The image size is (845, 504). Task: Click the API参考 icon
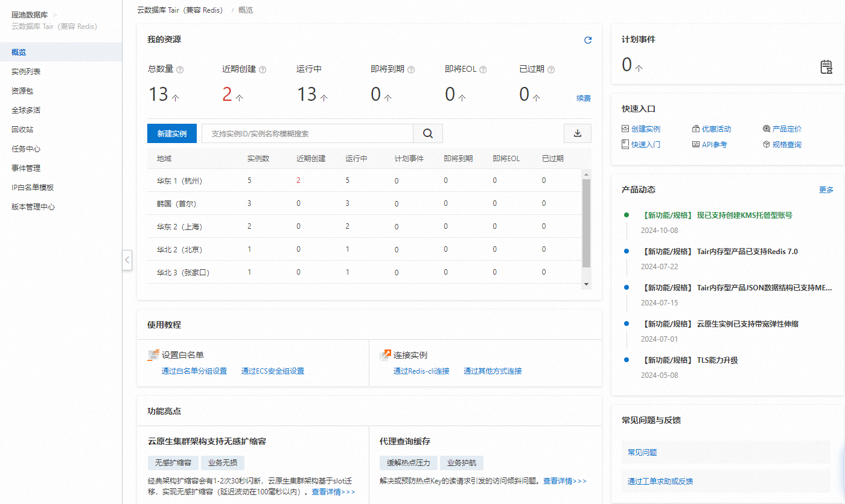point(696,144)
